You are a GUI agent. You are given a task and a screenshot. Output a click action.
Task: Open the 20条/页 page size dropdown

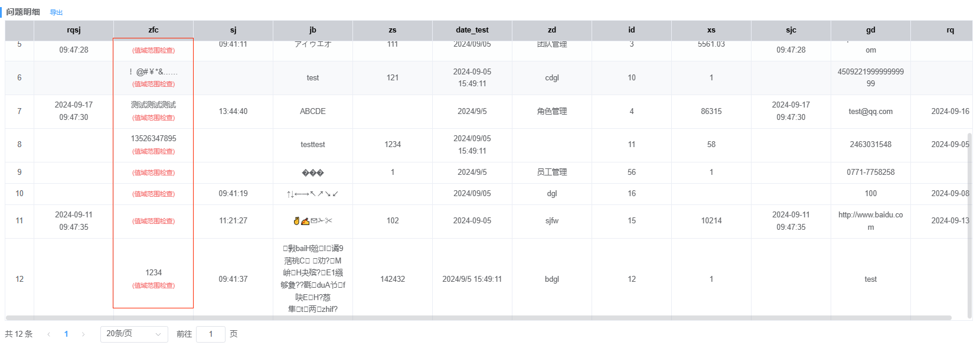(134, 334)
